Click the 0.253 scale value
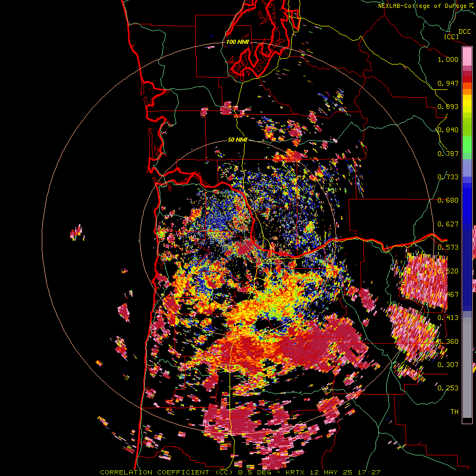The width and height of the screenshot is (476, 476). pos(448,388)
